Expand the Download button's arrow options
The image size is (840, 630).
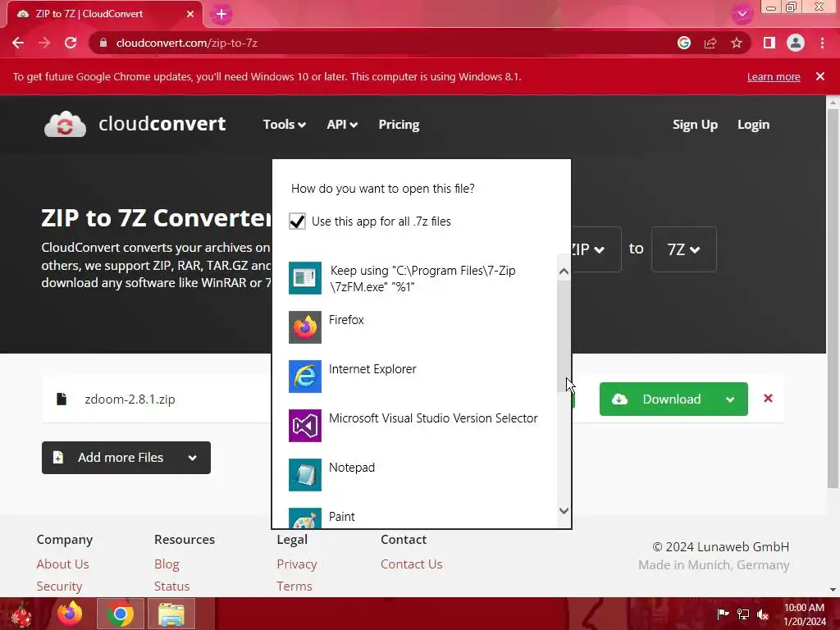(x=730, y=399)
